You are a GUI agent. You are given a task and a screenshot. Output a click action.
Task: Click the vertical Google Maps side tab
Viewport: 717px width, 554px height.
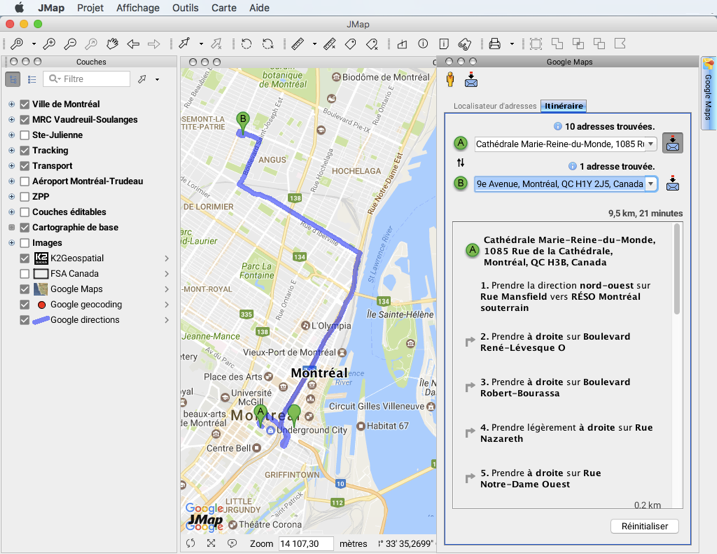[708, 94]
